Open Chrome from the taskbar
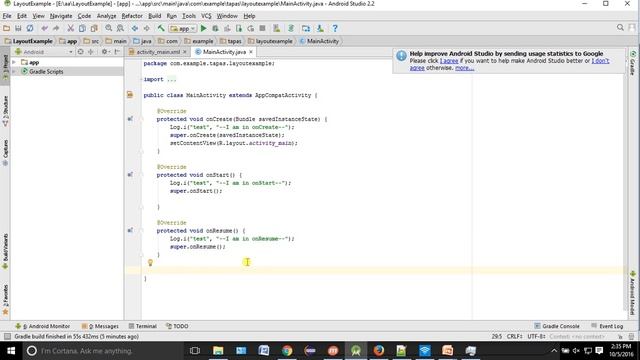The image size is (640, 360). [x=287, y=351]
